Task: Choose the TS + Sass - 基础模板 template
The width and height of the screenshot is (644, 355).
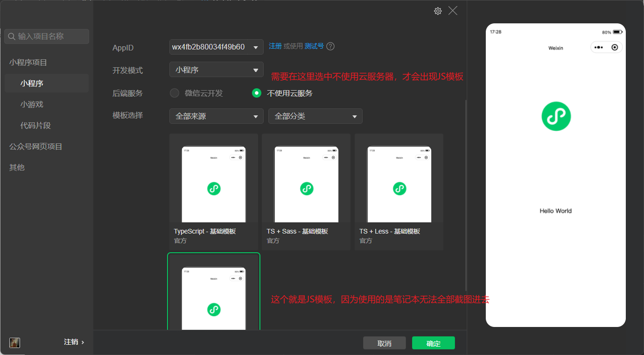Action: (306, 192)
